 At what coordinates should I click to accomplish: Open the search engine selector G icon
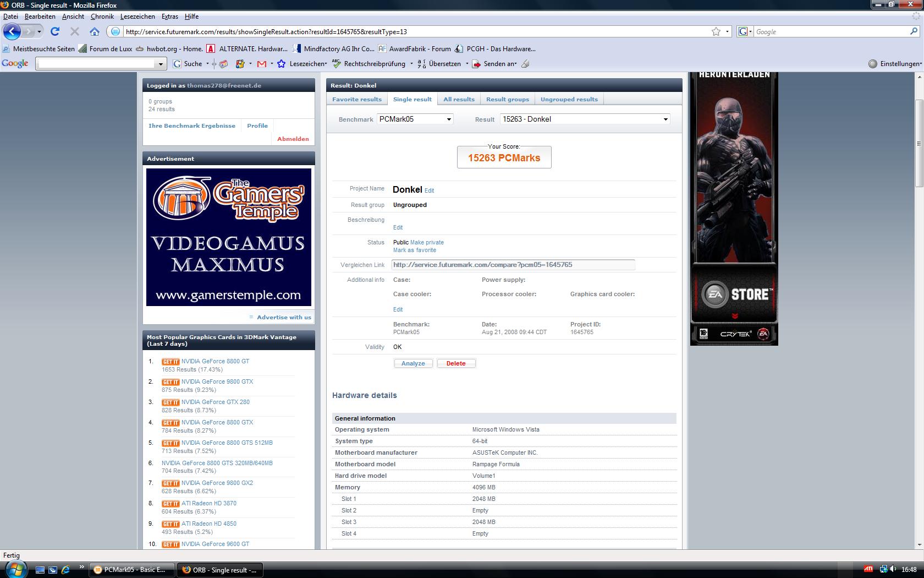[x=744, y=31]
